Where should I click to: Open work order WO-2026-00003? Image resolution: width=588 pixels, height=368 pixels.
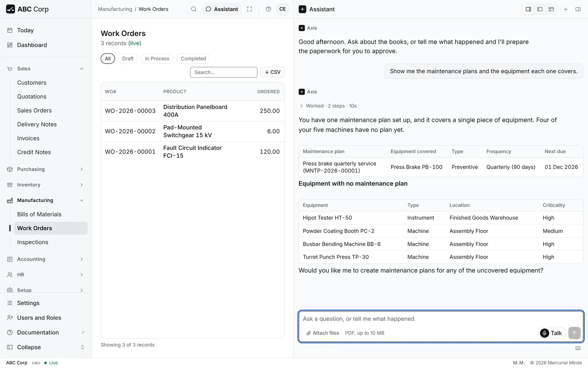[193, 111]
